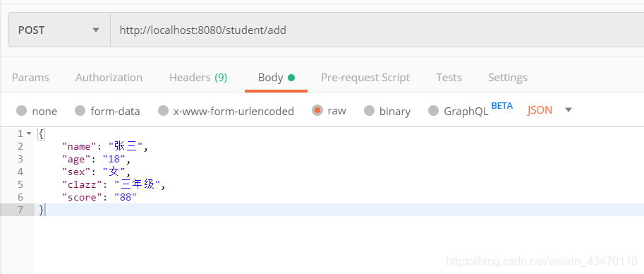Click the request URL field
This screenshot has height=274, width=644.
pyautogui.click(x=377, y=30)
